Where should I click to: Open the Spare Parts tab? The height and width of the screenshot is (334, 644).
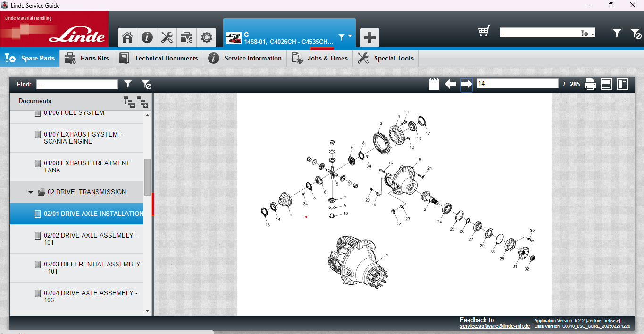point(30,58)
